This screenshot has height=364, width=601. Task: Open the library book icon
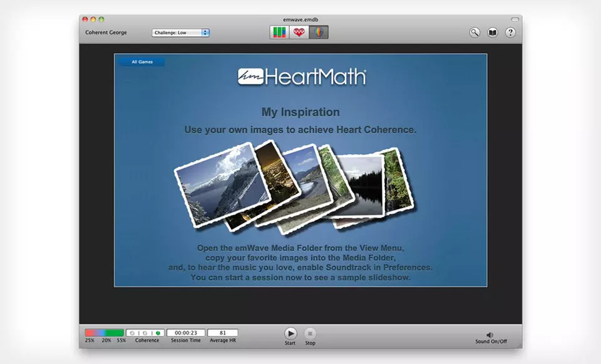tap(492, 32)
